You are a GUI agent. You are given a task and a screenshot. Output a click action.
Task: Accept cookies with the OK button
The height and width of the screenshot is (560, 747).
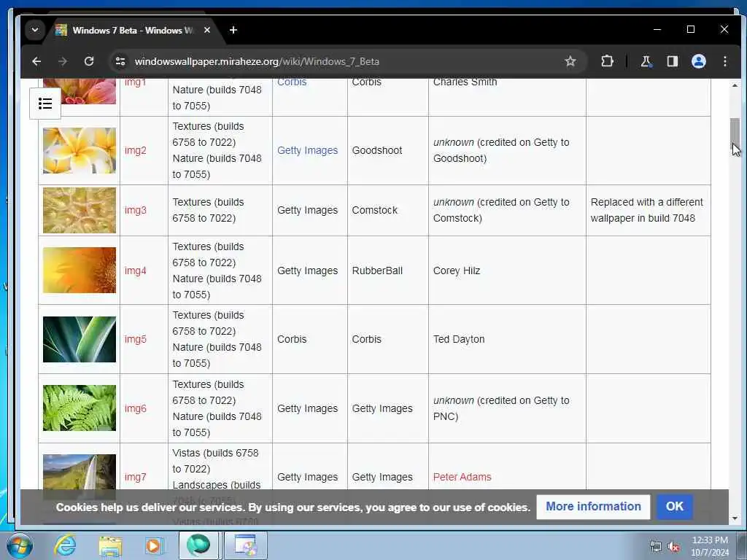674,507
